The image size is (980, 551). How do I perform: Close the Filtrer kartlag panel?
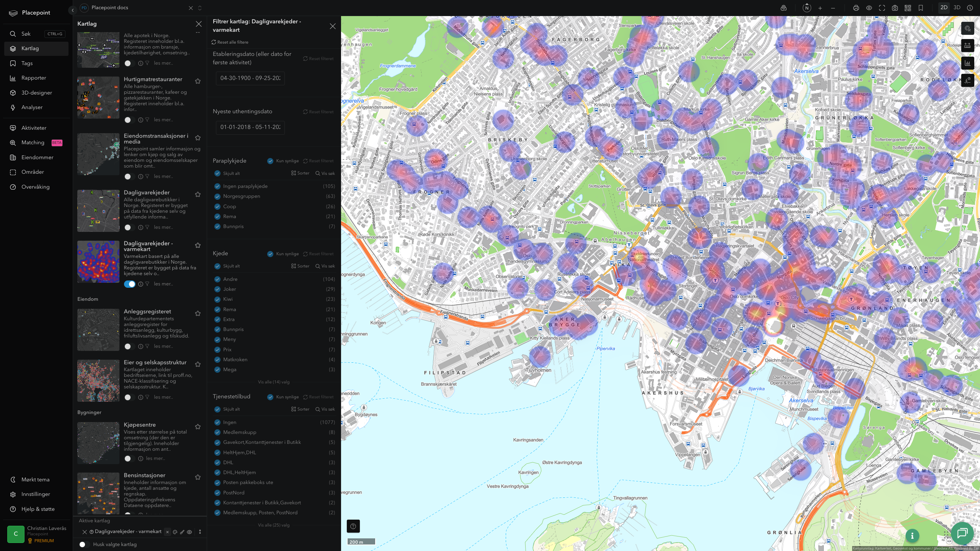tap(332, 26)
